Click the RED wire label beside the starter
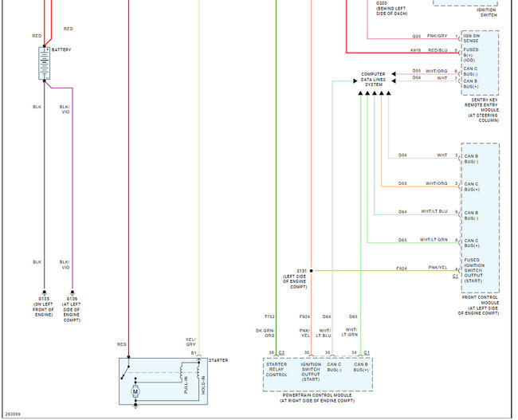The height and width of the screenshot is (420, 518). (122, 344)
